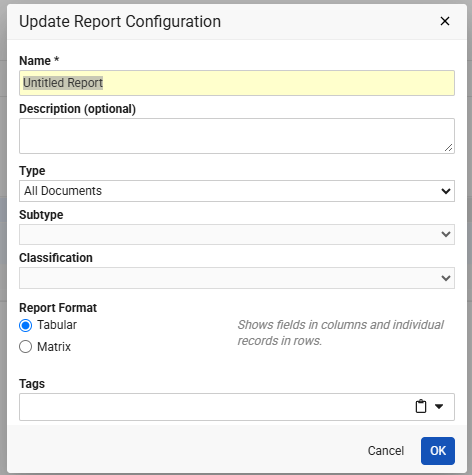Click the 'Subtype' label text
Image resolution: width=472 pixels, height=475 pixels.
41,215
